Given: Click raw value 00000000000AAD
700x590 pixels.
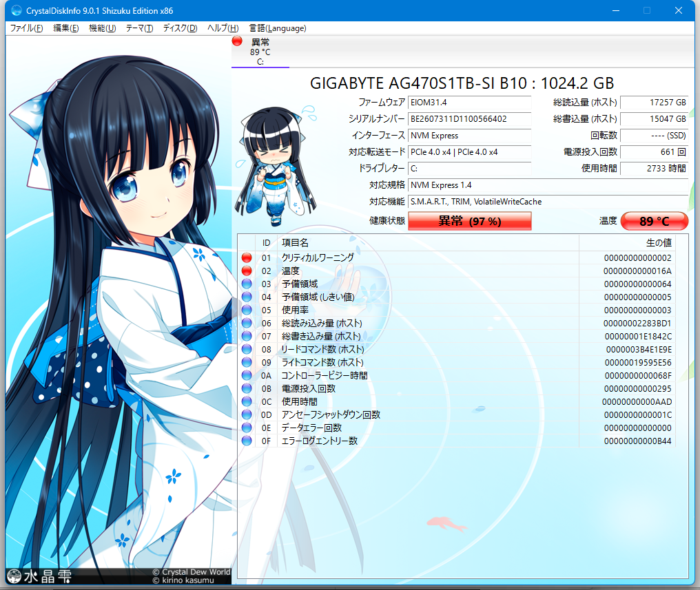Looking at the screenshot, I should point(637,402).
